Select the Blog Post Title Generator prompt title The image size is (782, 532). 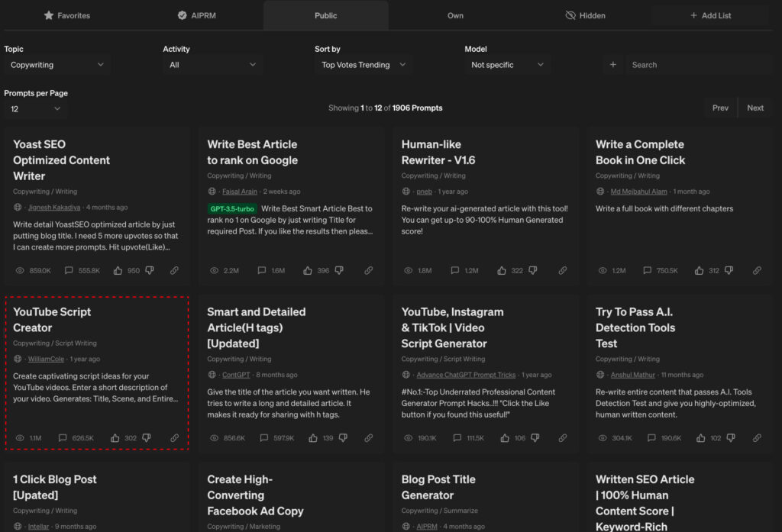point(438,487)
